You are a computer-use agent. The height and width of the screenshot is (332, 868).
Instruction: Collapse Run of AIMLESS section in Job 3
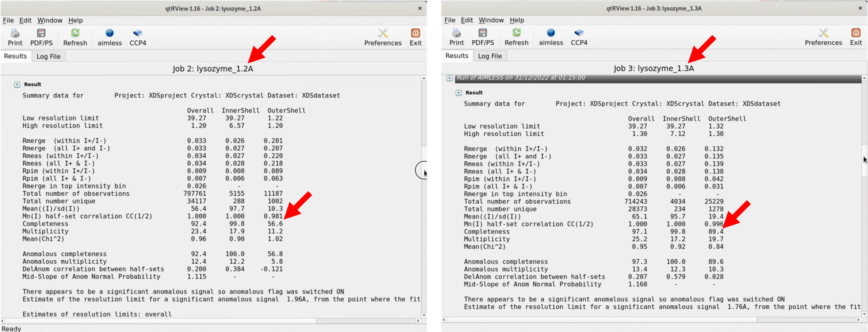[450, 78]
